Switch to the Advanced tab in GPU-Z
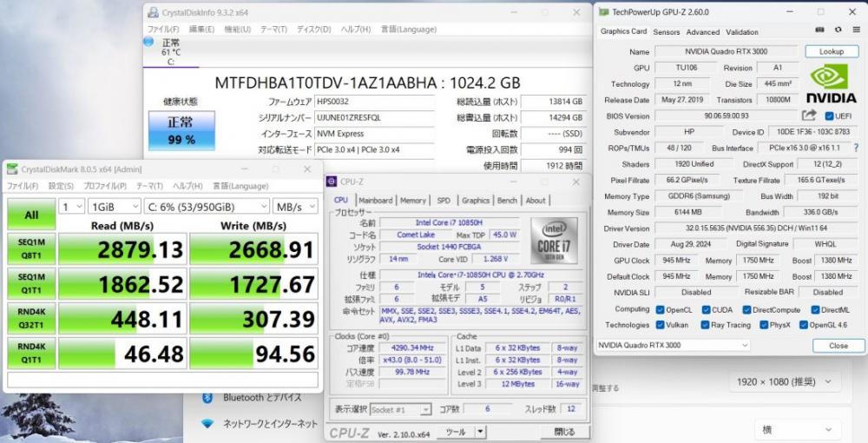Image resolution: width=868 pixels, height=443 pixels. 702,32
